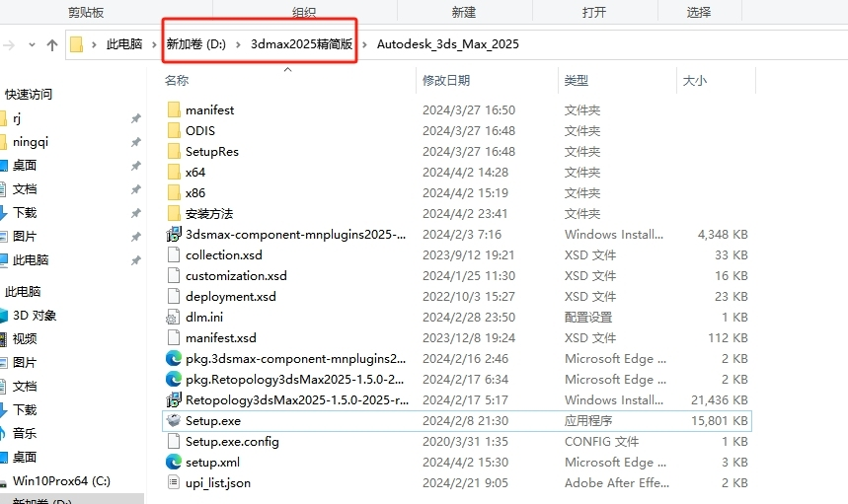Open Win10Prox64 (C:) drive
Viewport: 848px width, 504px height.
[x=61, y=480]
